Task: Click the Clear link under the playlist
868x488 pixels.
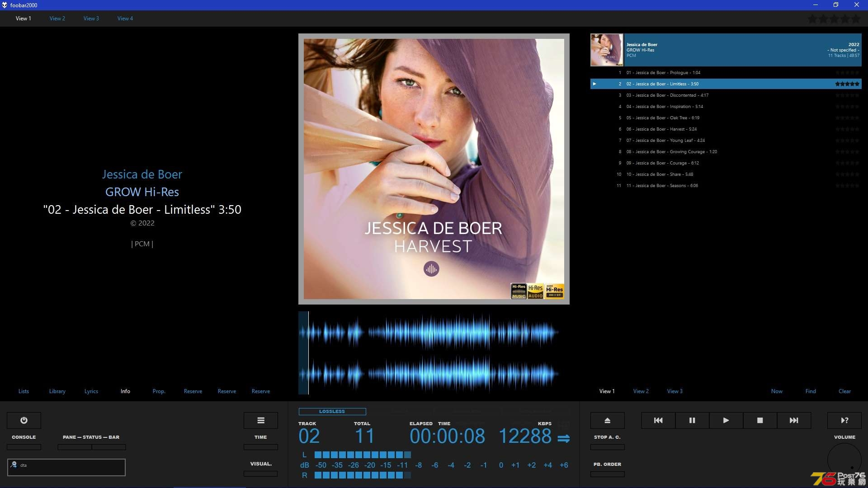Action: 844,391
